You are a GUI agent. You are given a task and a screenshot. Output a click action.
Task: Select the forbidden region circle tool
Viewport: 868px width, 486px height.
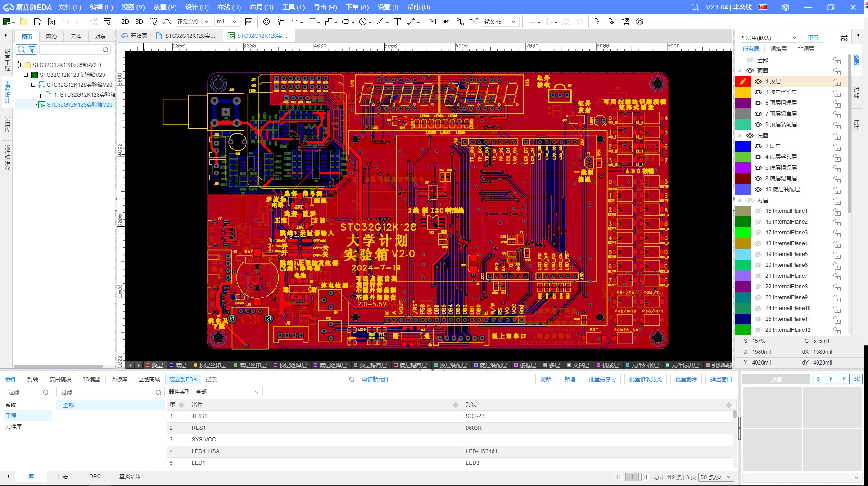(363, 22)
